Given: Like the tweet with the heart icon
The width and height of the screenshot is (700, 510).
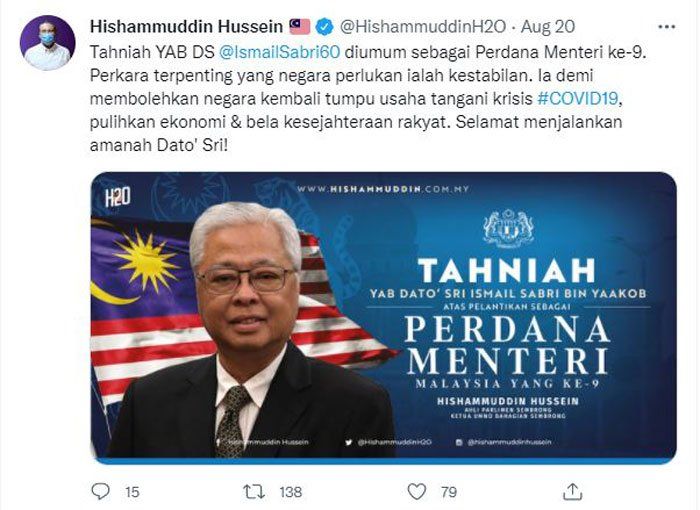Looking at the screenshot, I should 417,492.
